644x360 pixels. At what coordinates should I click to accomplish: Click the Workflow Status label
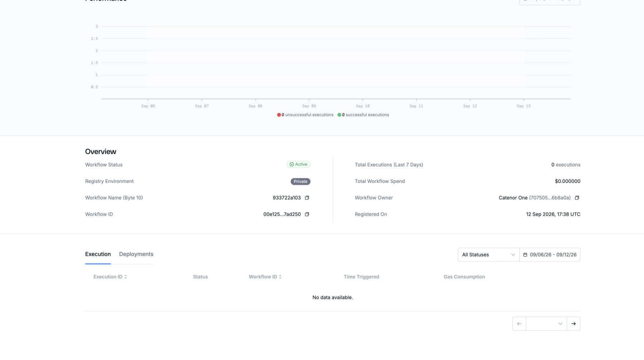[104, 165]
